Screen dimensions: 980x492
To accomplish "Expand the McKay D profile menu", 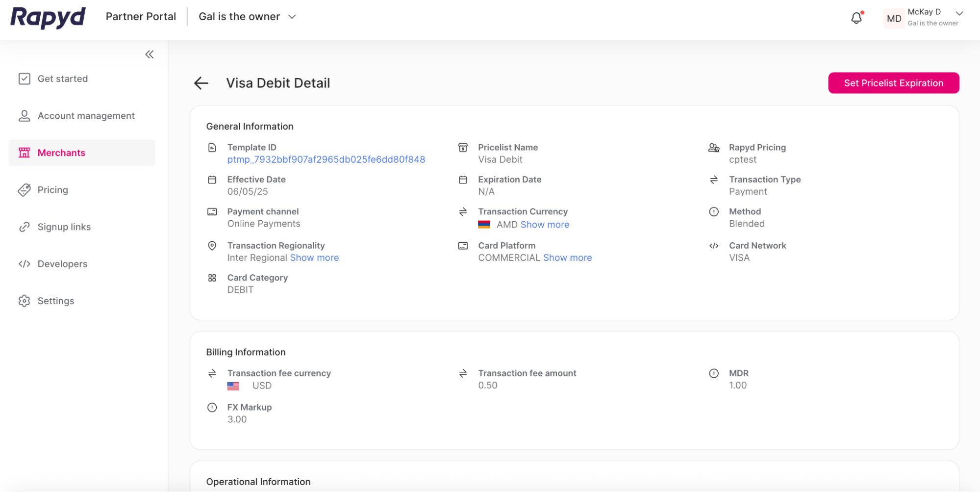I will click(x=958, y=14).
